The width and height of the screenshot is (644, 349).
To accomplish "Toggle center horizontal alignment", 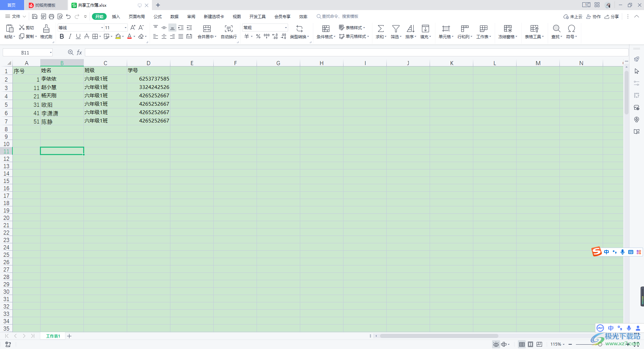I will (164, 36).
